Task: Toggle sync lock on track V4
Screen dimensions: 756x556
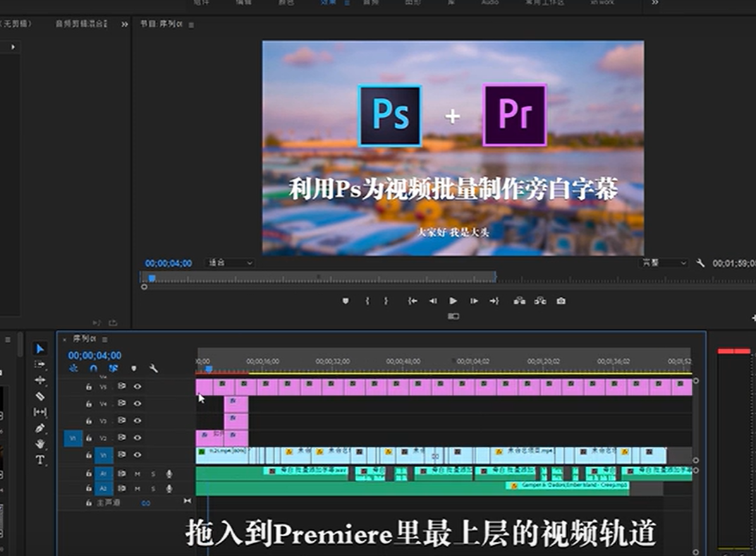Action: pos(122,403)
